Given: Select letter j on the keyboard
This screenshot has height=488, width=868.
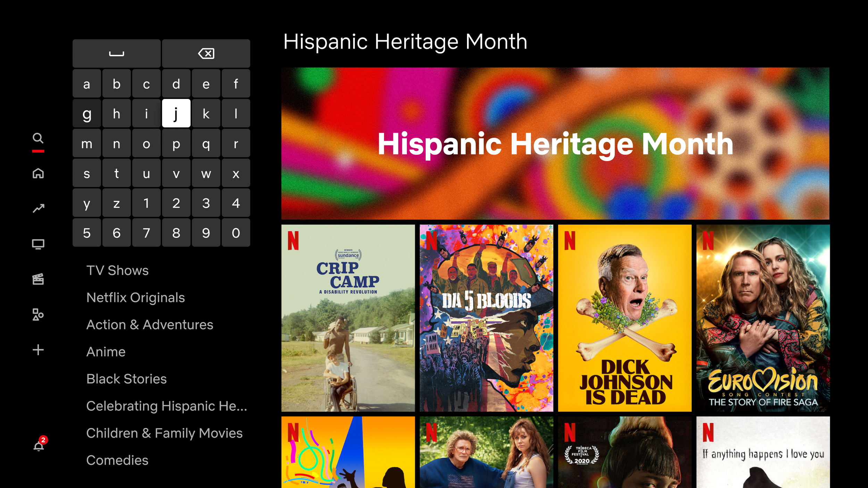Looking at the screenshot, I should [x=176, y=113].
